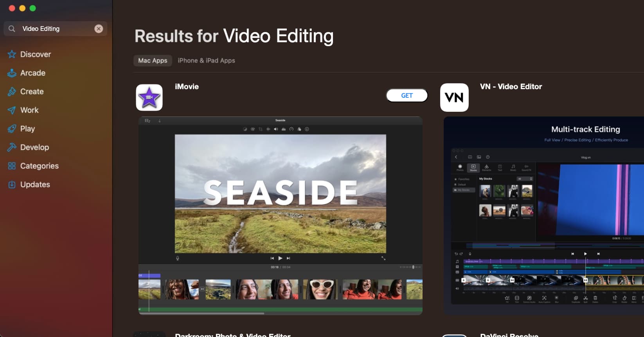View the iMovie Seaside screenshot preview
This screenshot has width=644, height=337.
point(280,215)
